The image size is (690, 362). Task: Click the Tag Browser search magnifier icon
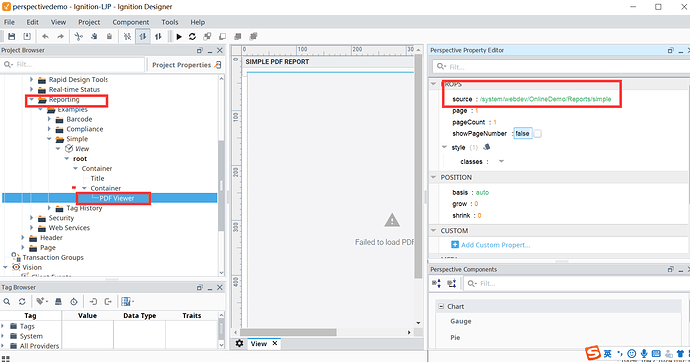[x=7, y=302]
